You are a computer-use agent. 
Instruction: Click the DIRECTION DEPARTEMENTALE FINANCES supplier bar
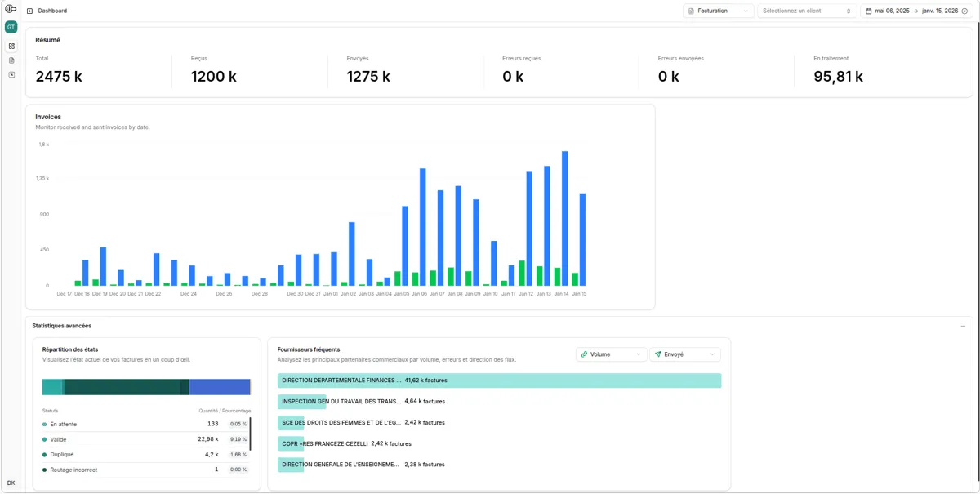coord(499,381)
